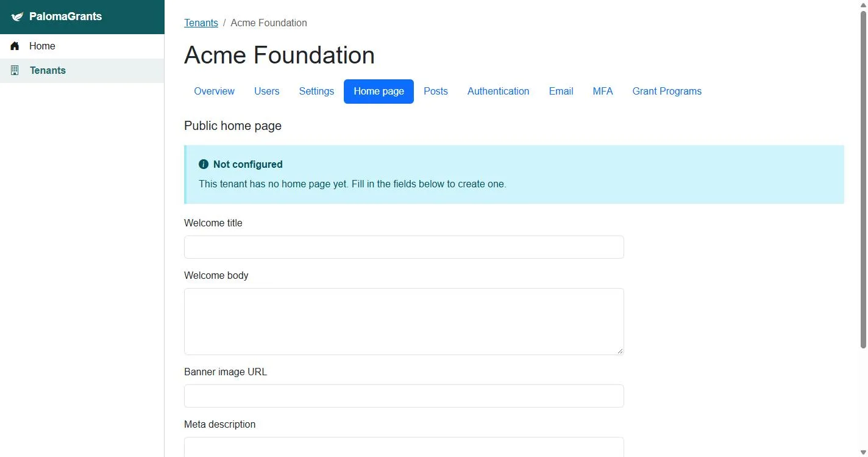Switch to the Users tab
This screenshot has width=868, height=457.
coord(266,92)
